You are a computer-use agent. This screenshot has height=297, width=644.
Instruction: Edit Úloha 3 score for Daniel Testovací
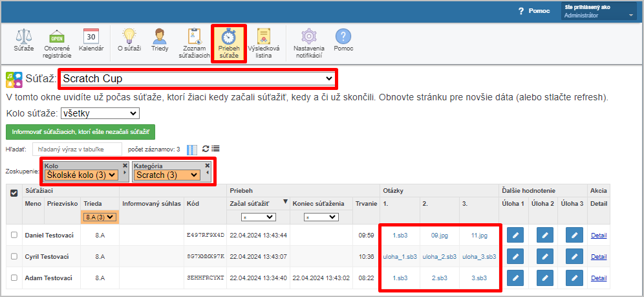point(574,235)
